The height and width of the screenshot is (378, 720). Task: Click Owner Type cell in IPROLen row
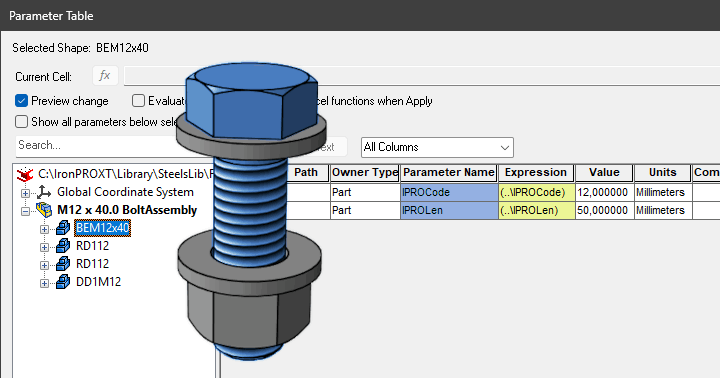point(365,210)
